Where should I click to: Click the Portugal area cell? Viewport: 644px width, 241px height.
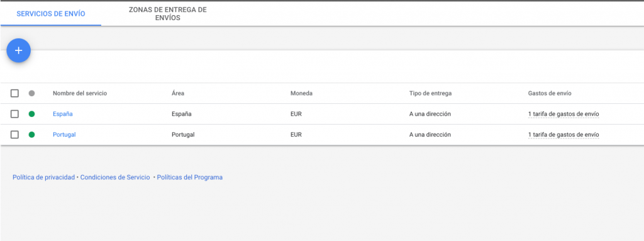[x=183, y=135]
